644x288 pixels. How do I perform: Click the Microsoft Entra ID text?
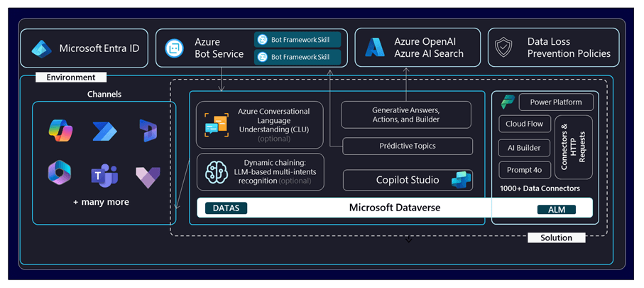click(99, 48)
